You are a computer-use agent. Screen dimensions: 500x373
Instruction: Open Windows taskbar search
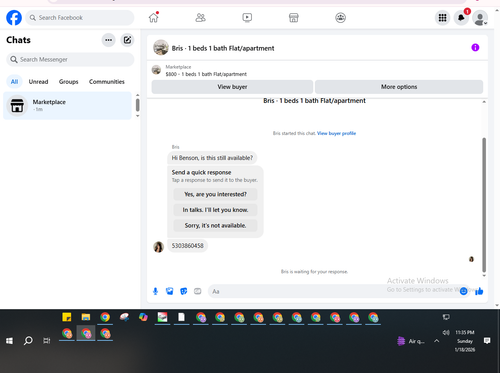click(x=28, y=341)
